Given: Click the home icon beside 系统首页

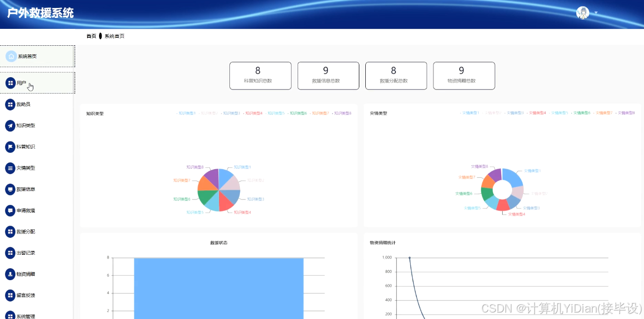Looking at the screenshot, I should 11,56.
